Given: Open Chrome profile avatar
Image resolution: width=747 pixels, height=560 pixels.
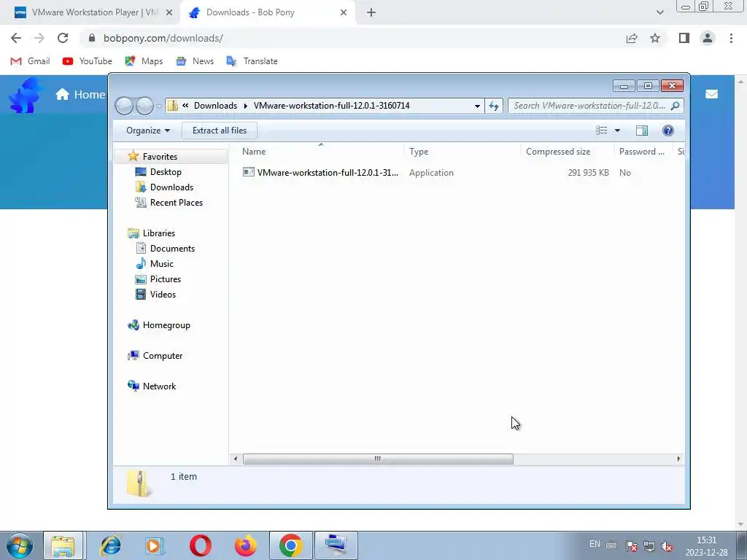Looking at the screenshot, I should (x=708, y=38).
